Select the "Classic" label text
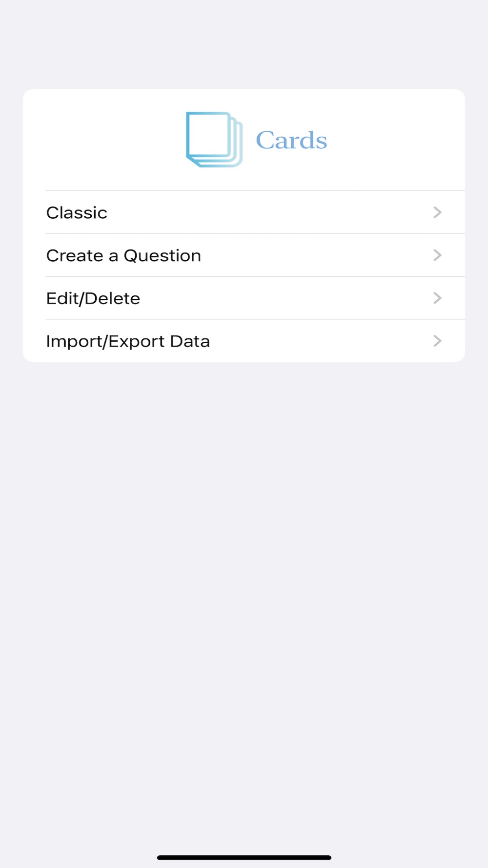The height and width of the screenshot is (868, 488). (x=77, y=213)
